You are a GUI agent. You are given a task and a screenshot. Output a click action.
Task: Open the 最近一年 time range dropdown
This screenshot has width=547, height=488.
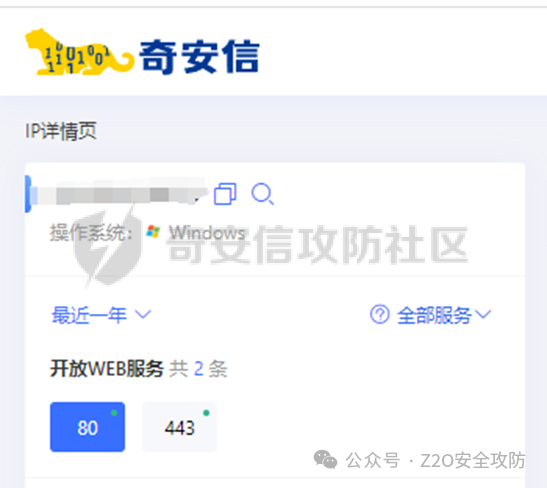(101, 315)
